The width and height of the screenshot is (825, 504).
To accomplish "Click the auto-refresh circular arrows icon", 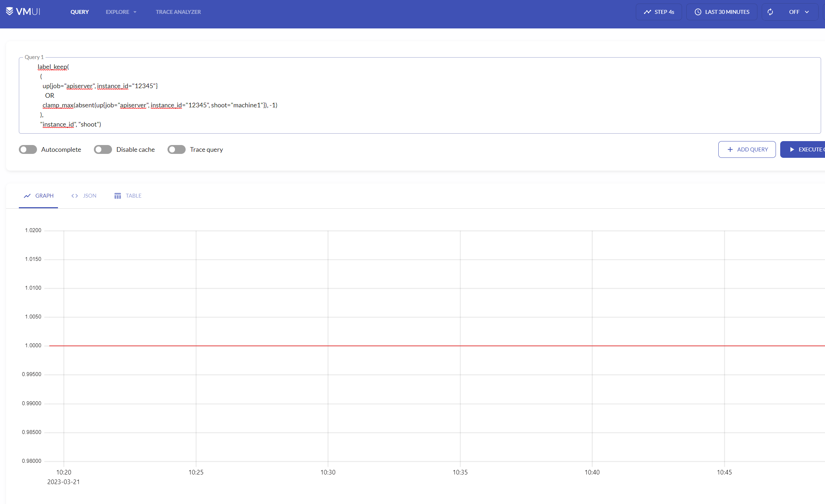I will tap(771, 11).
